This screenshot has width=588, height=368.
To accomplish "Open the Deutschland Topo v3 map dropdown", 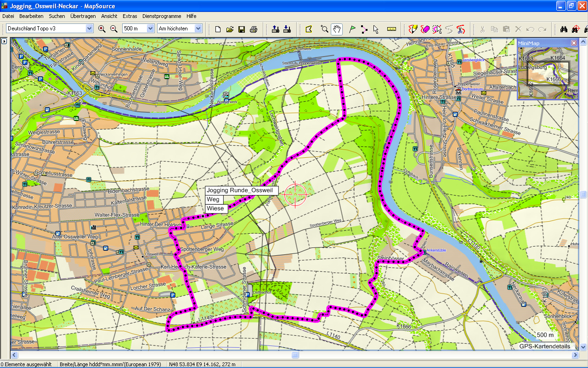I will [x=89, y=29].
